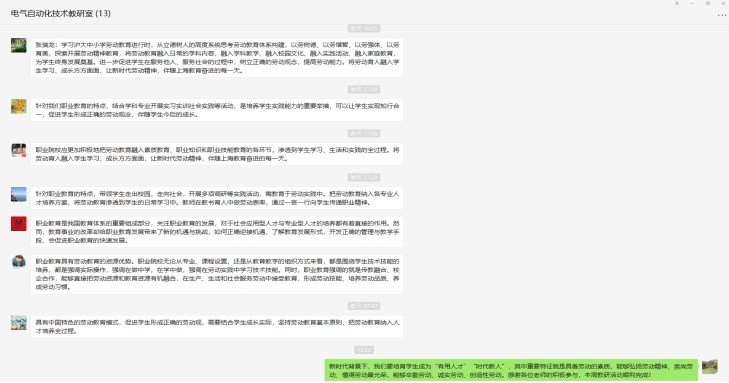Viewport: 729px width, 383px height.
Task: Click message 职业教育是我国教育体系的重要组成部分
Action: 217,231
